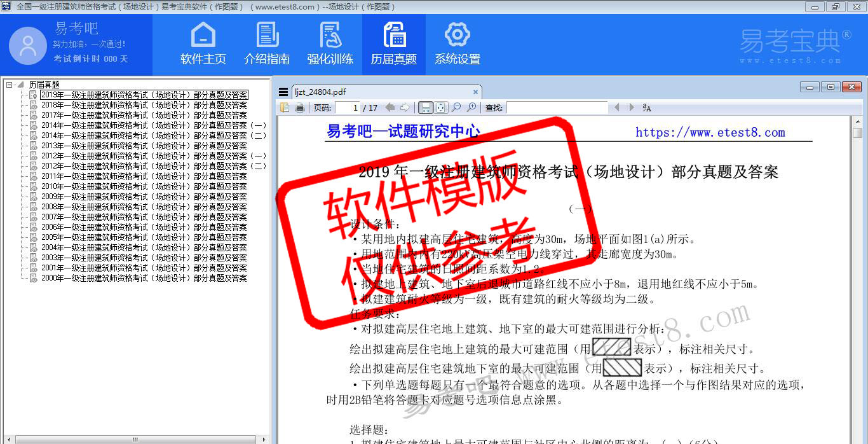Click the 查找 search text field

pyautogui.click(x=557, y=108)
